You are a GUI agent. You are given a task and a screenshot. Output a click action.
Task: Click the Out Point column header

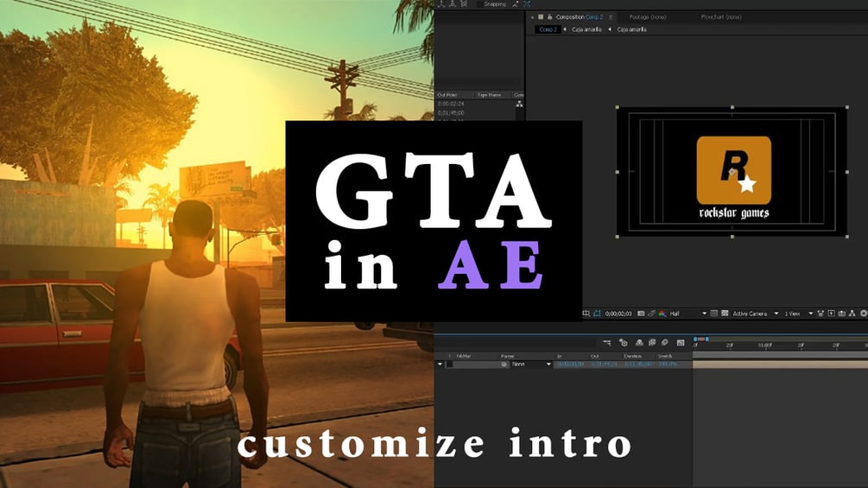447,95
